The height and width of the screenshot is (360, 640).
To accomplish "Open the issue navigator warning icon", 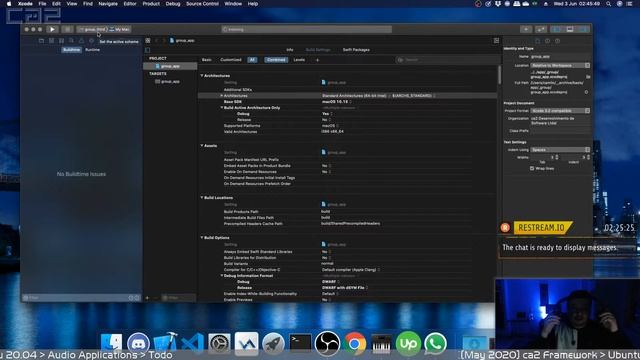I will tap(81, 41).
